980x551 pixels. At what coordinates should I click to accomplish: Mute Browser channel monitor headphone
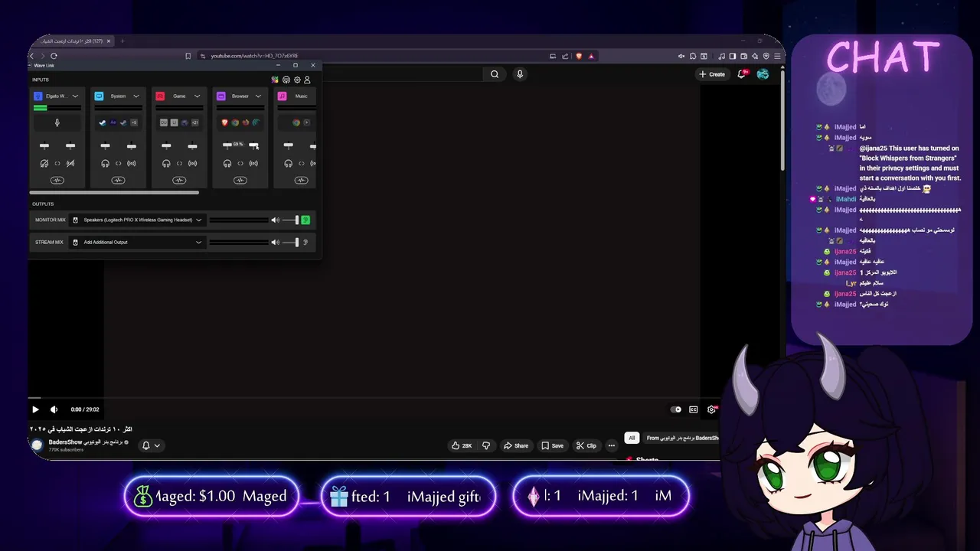(227, 163)
